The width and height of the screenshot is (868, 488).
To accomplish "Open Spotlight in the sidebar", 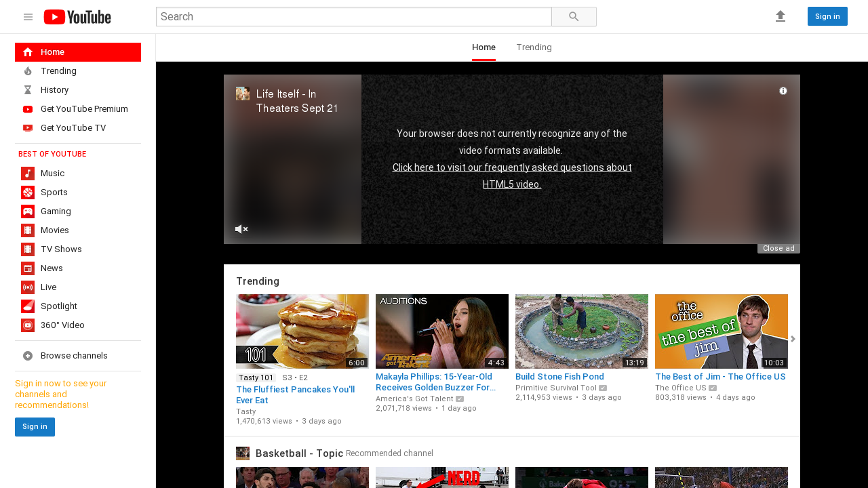I will [78, 306].
